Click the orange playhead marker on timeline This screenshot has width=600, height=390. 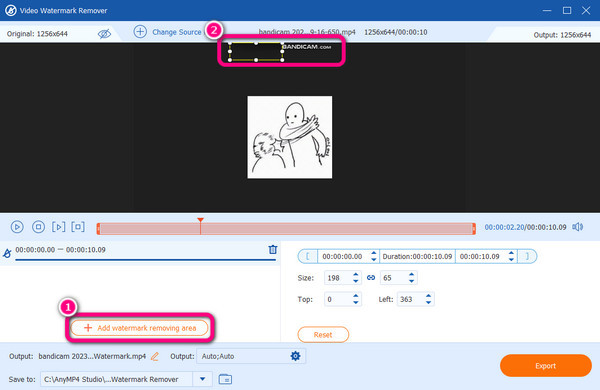[x=200, y=220]
